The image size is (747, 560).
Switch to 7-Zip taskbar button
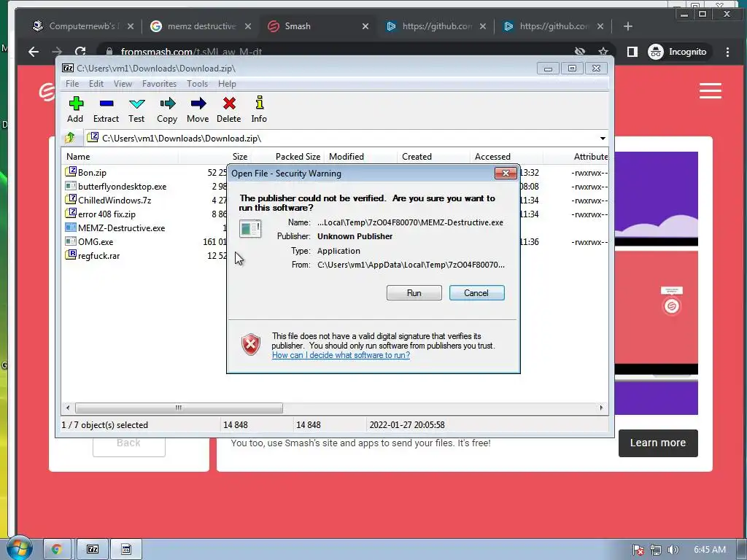(x=93, y=550)
